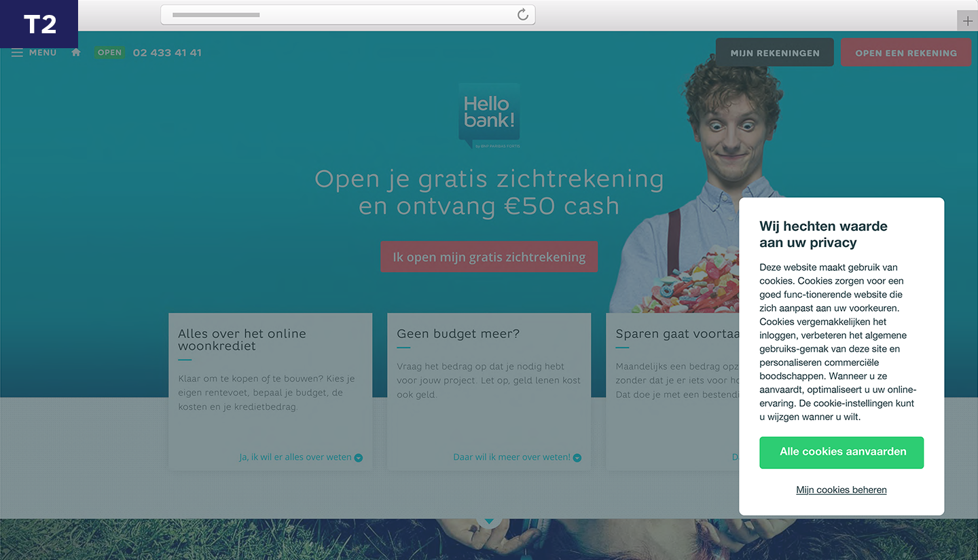Screen dimensions: 978x560
Task: Focus the browser address bar
Action: coord(348,15)
